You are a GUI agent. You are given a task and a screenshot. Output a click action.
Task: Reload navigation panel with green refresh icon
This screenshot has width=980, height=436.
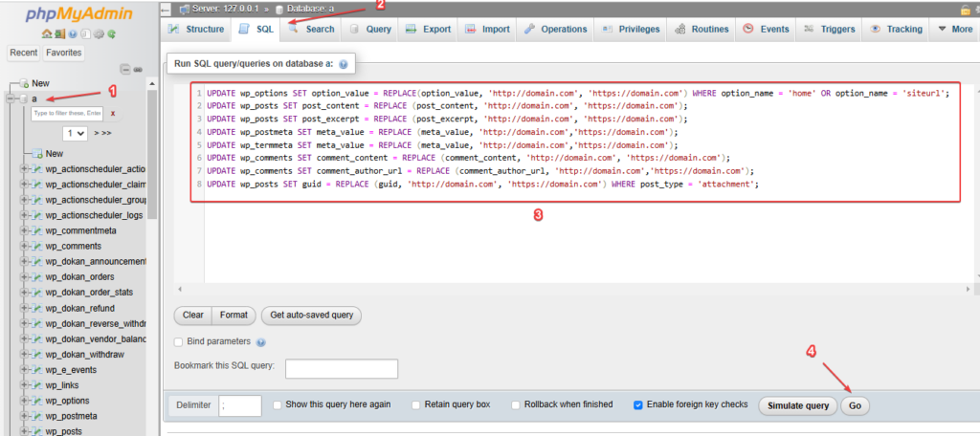[x=111, y=35]
